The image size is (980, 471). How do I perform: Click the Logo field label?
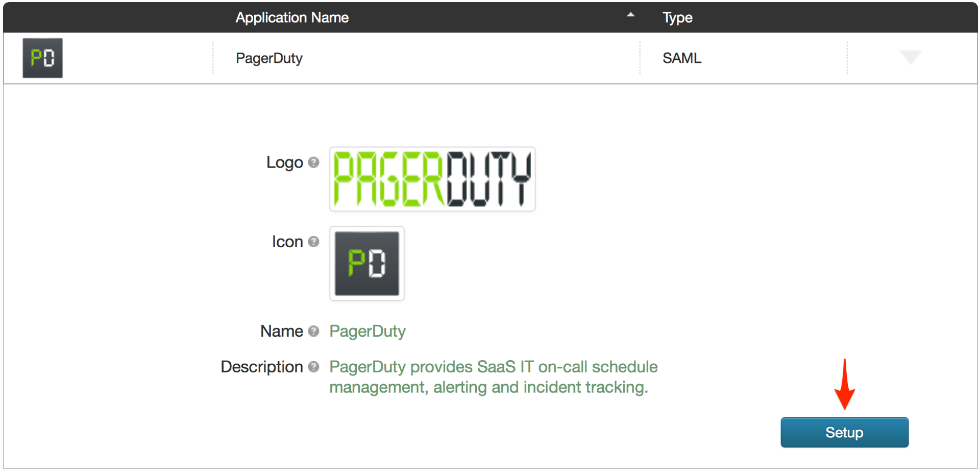click(x=284, y=162)
